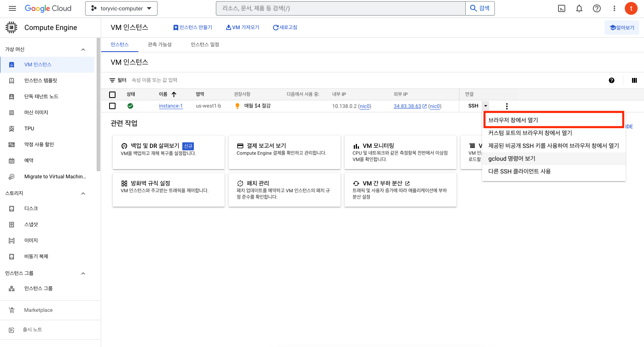Click the Compute Engine chip icon
Image resolution: width=644 pixels, height=347 pixels.
(x=11, y=28)
